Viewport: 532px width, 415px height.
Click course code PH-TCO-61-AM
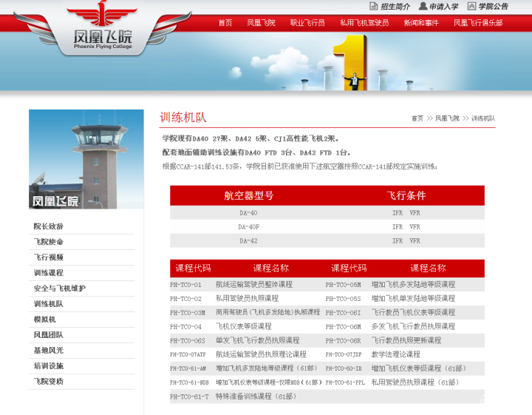point(188,368)
